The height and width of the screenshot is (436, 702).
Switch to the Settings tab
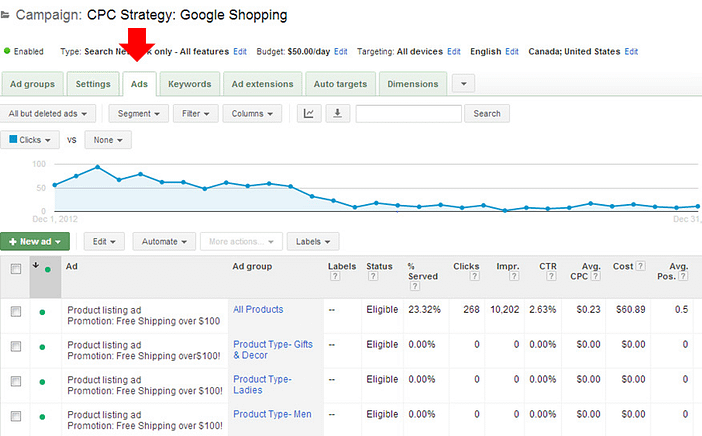(x=93, y=84)
